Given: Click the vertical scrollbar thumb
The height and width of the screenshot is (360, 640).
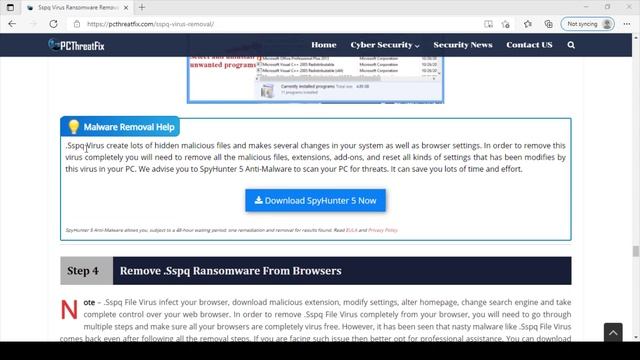Looking at the screenshot, I should (x=636, y=251).
